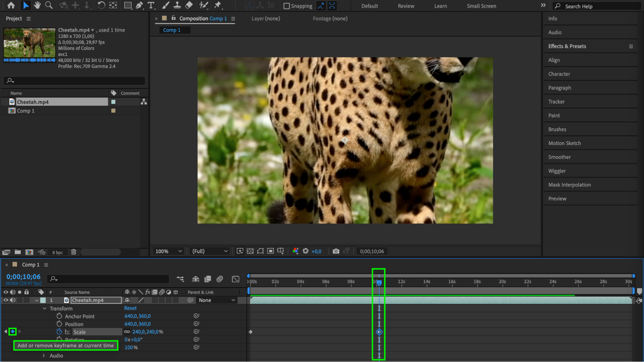This screenshot has height=362, width=644.
Task: Click Scale stopwatch icon
Action: [x=59, y=332]
